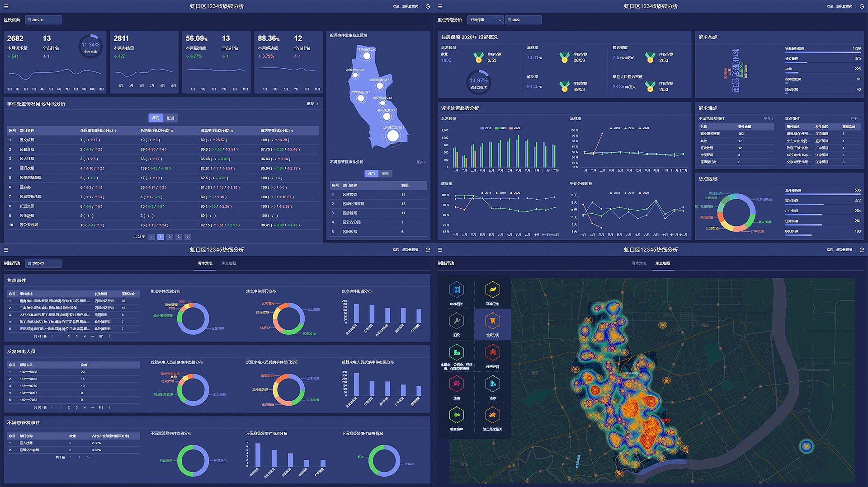
Task: Click the 违法经营 category icon
Action: [x=492, y=352]
